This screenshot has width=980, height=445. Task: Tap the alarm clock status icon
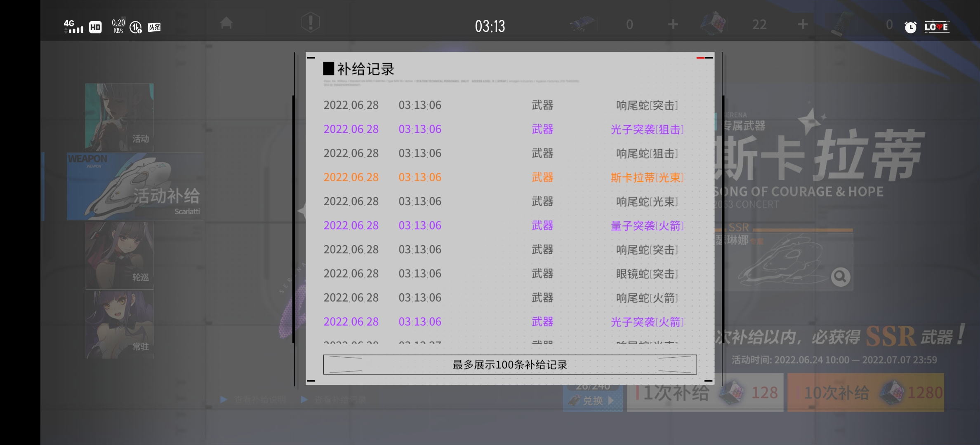pyautogui.click(x=910, y=27)
